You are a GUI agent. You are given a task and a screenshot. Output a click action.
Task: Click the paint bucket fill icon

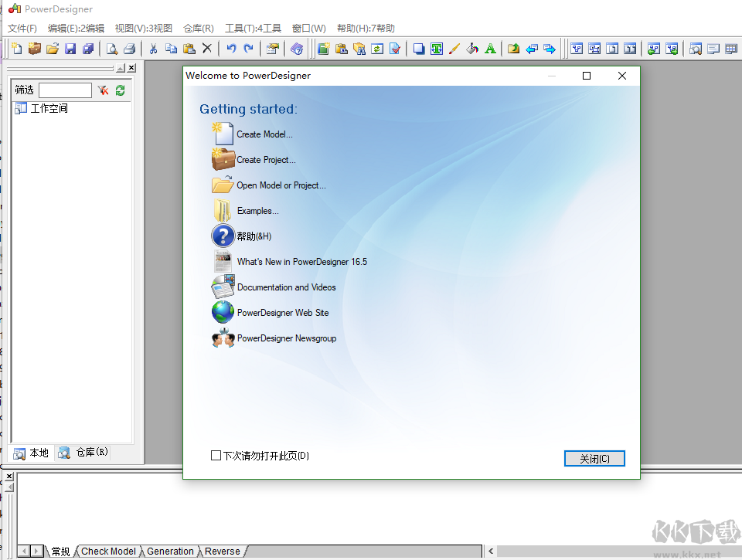[x=472, y=48]
